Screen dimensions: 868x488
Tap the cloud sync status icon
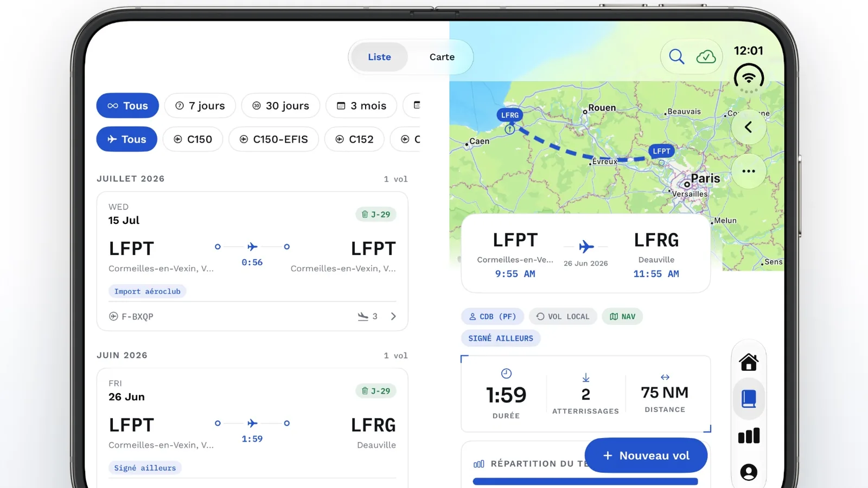[x=706, y=56]
